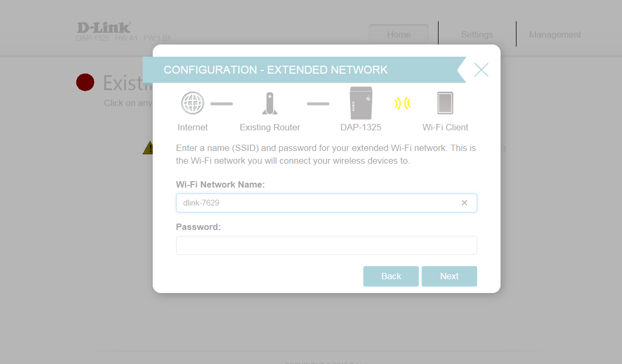Click the 'Existing Router' label
The height and width of the screenshot is (364, 622).
point(270,127)
